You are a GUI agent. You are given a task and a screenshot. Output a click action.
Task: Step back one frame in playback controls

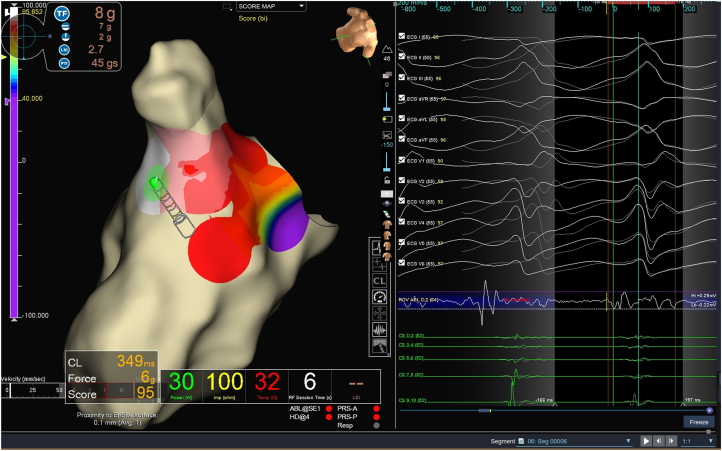click(x=658, y=441)
